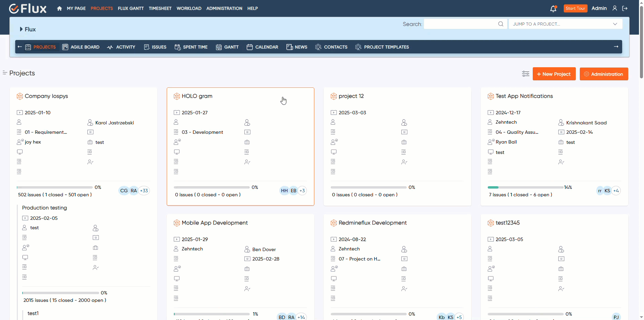The width and height of the screenshot is (644, 320).
Task: Click the Company lospys cube icon
Action: click(x=20, y=96)
